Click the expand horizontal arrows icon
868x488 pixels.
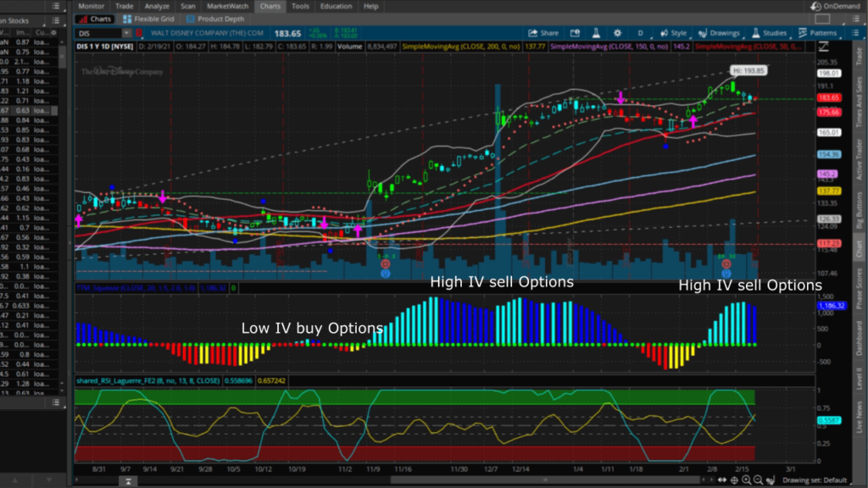[722, 480]
